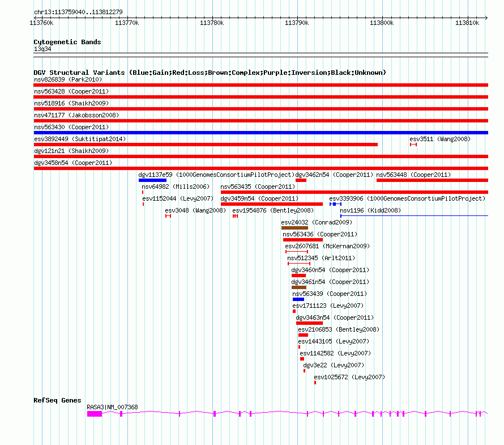The image size is (504, 445).
Task: Select the esv1954876 (Bentley2008) label
Action: tap(273, 210)
